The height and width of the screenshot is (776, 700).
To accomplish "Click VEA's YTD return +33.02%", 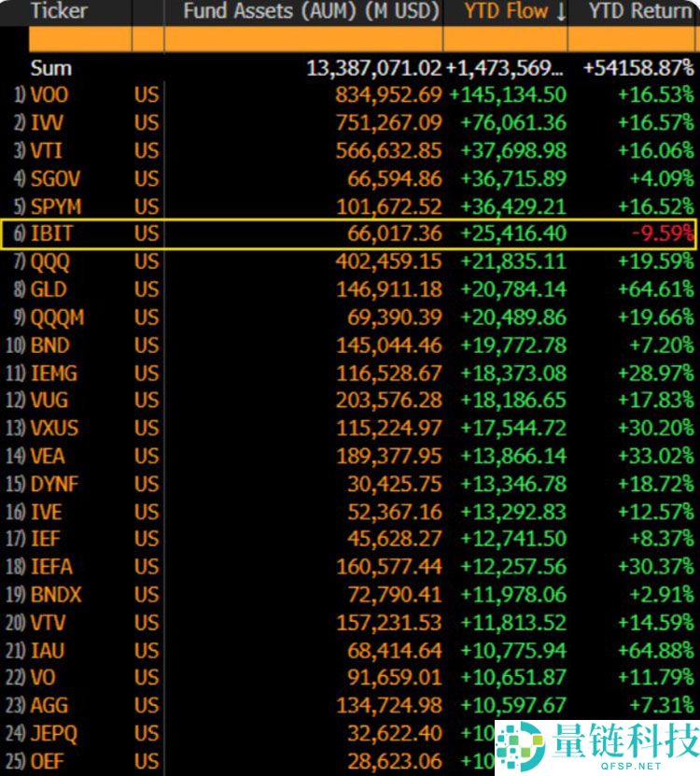I will coord(656,456).
